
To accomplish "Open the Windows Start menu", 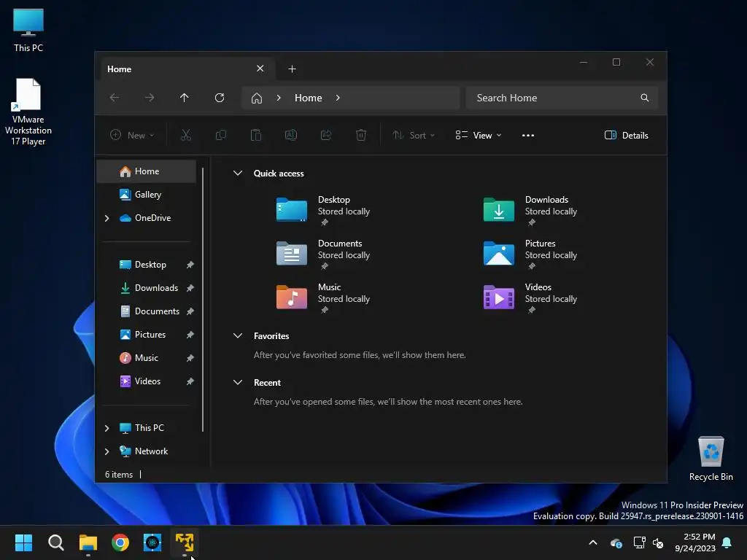I will coord(23,542).
